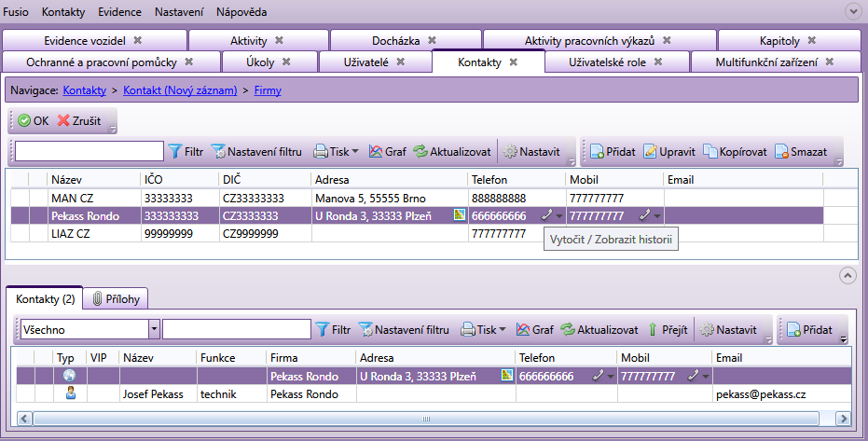Click Kopírovat to copy the record
The image size is (868, 441).
click(735, 152)
